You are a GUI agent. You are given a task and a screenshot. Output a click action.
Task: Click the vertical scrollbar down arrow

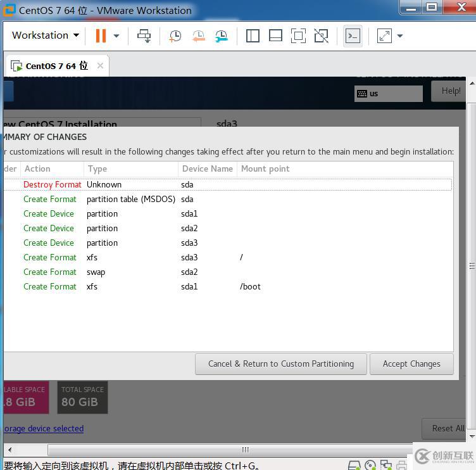472,436
